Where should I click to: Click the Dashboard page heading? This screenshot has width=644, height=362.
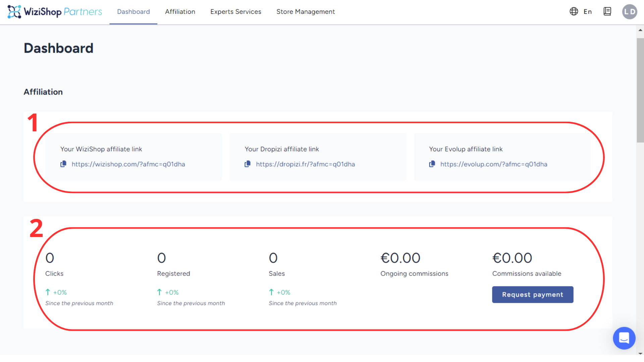[58, 48]
